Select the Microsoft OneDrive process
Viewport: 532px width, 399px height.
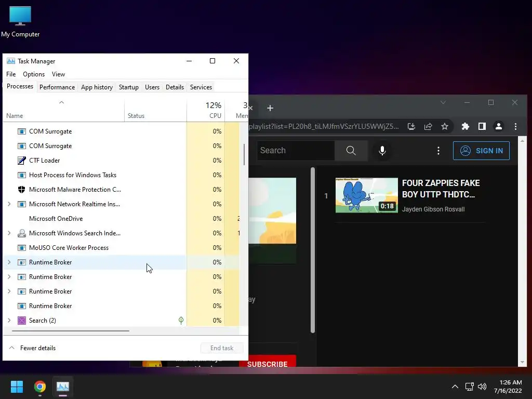point(122,219)
